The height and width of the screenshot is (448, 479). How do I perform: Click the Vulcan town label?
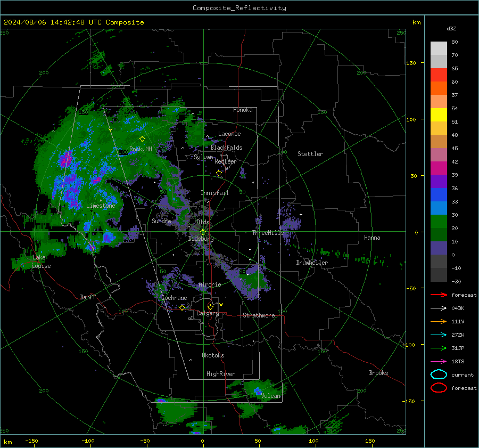tap(270, 396)
